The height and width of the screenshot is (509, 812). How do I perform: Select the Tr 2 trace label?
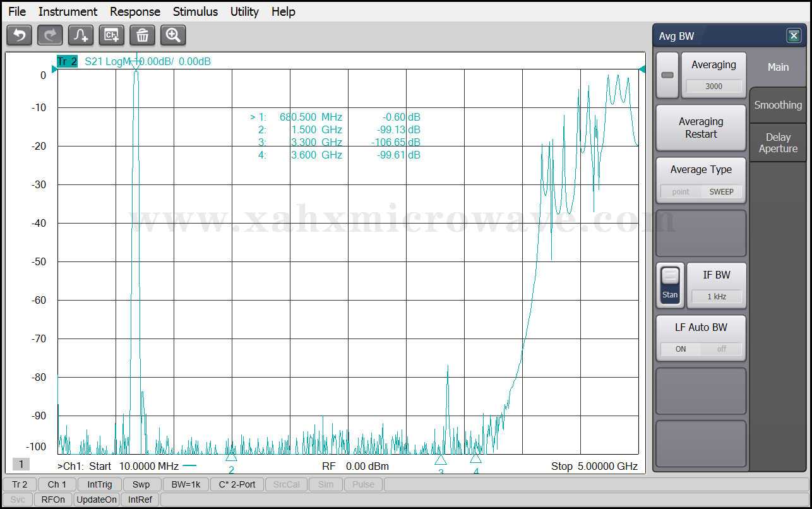pos(67,61)
